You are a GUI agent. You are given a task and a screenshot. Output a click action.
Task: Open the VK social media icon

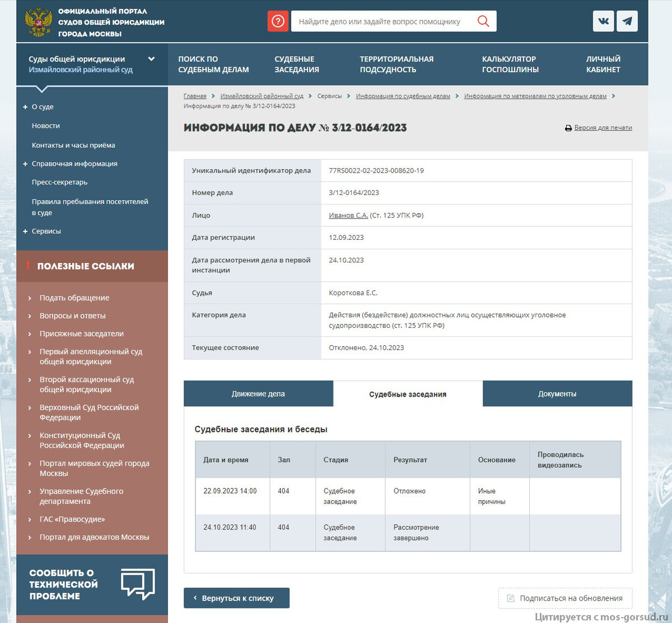tap(603, 21)
